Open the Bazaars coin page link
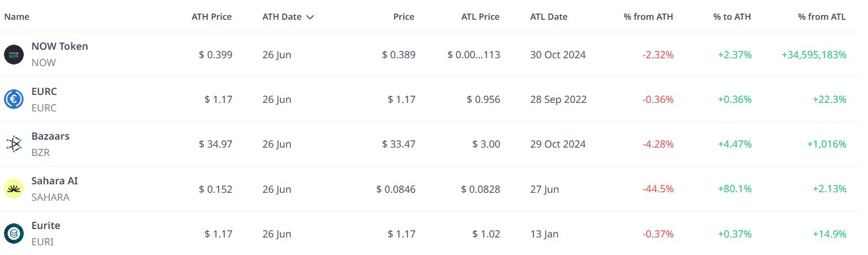Image resolution: width=868 pixels, height=255 pixels. [x=50, y=136]
